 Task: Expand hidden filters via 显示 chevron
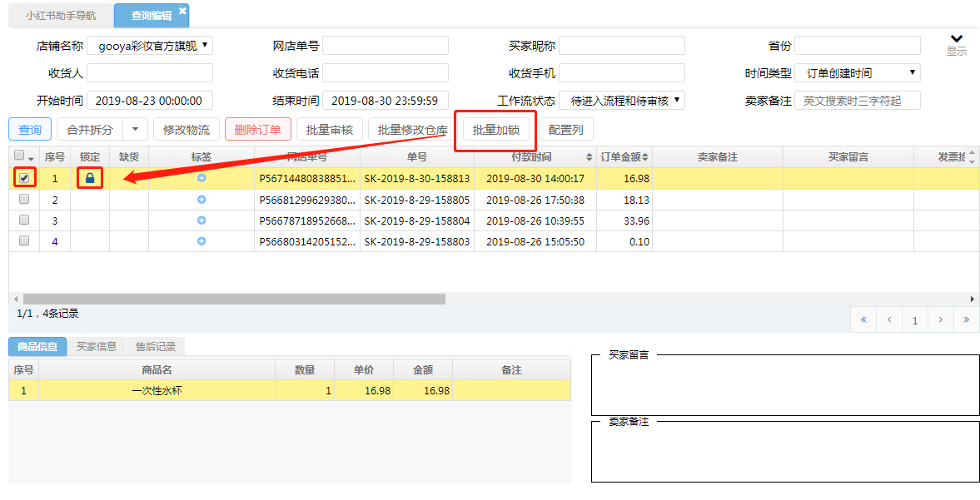coord(956,39)
